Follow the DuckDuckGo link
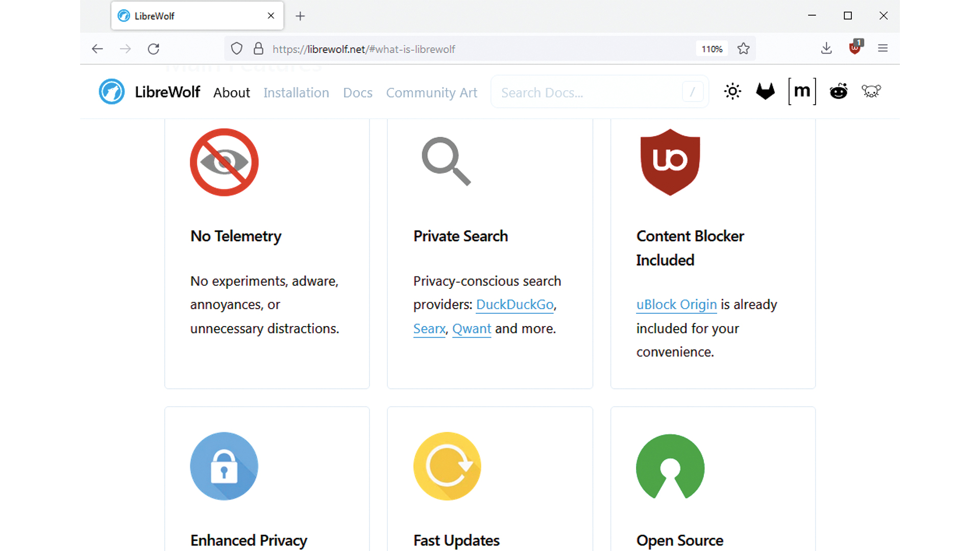 [514, 305]
